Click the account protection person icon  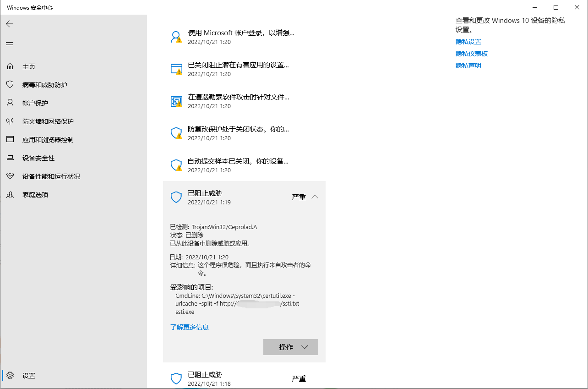[10, 103]
